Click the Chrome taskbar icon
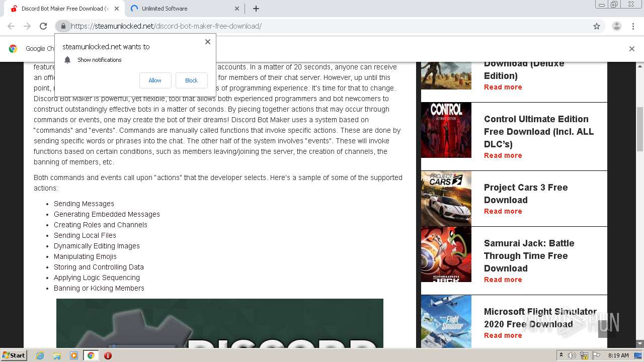This screenshot has height=362, width=644. click(91, 355)
